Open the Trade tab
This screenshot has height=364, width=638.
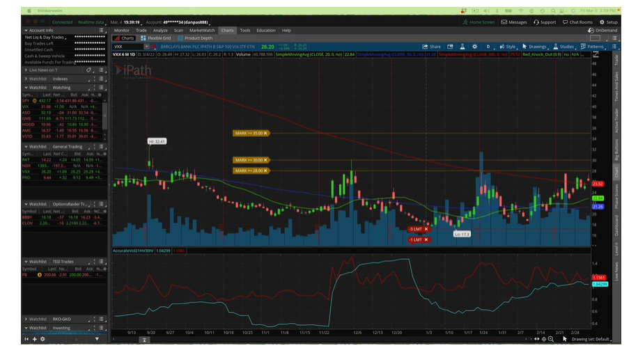tap(141, 30)
